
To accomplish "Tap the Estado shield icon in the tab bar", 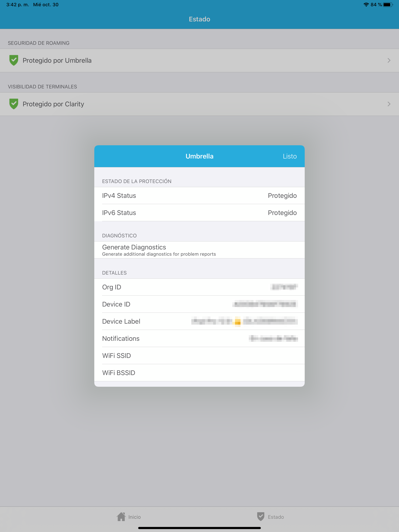I will click(261, 517).
